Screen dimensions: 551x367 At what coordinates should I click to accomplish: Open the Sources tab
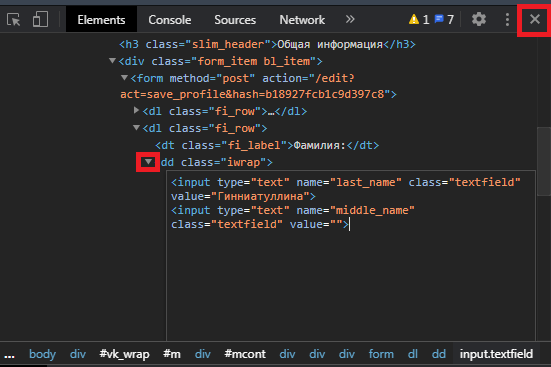tap(235, 20)
